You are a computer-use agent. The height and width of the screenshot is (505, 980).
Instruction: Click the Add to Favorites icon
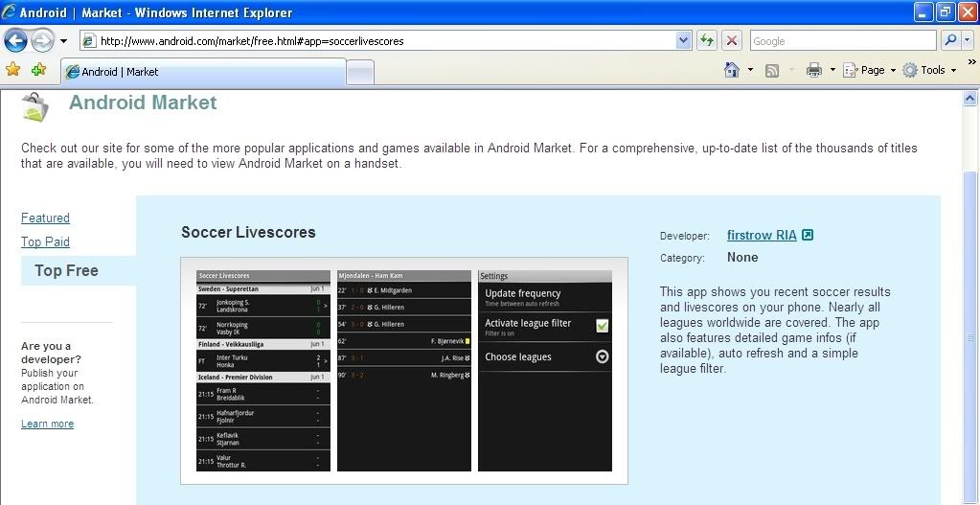click(x=38, y=69)
